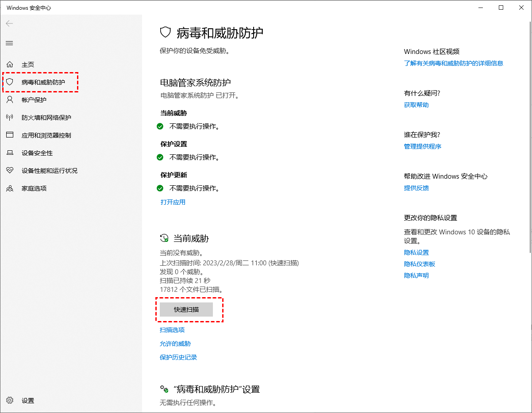Click the 帐户保护 person icon

click(x=10, y=100)
